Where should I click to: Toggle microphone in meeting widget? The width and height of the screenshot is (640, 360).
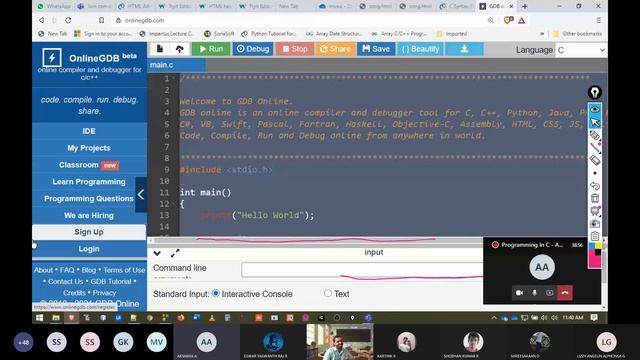point(534,293)
